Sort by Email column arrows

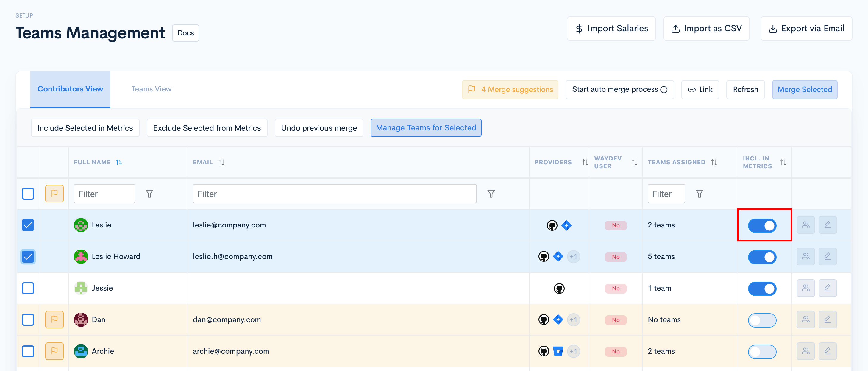tap(221, 162)
